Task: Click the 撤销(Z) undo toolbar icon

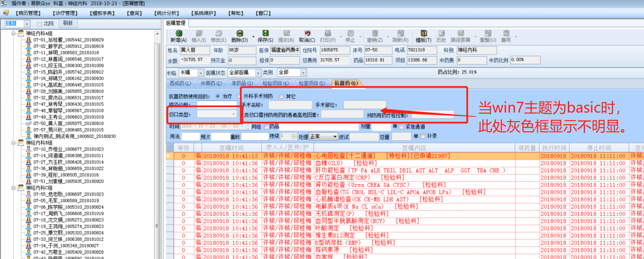Action: point(375,34)
